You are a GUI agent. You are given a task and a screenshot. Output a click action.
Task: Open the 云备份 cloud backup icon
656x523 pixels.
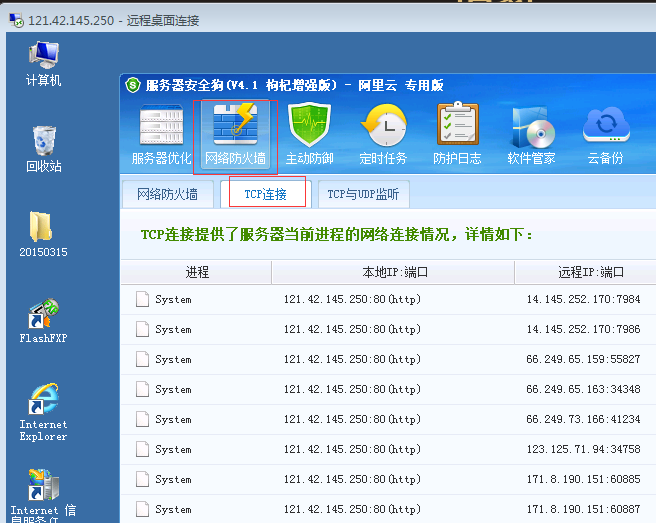[x=605, y=135]
